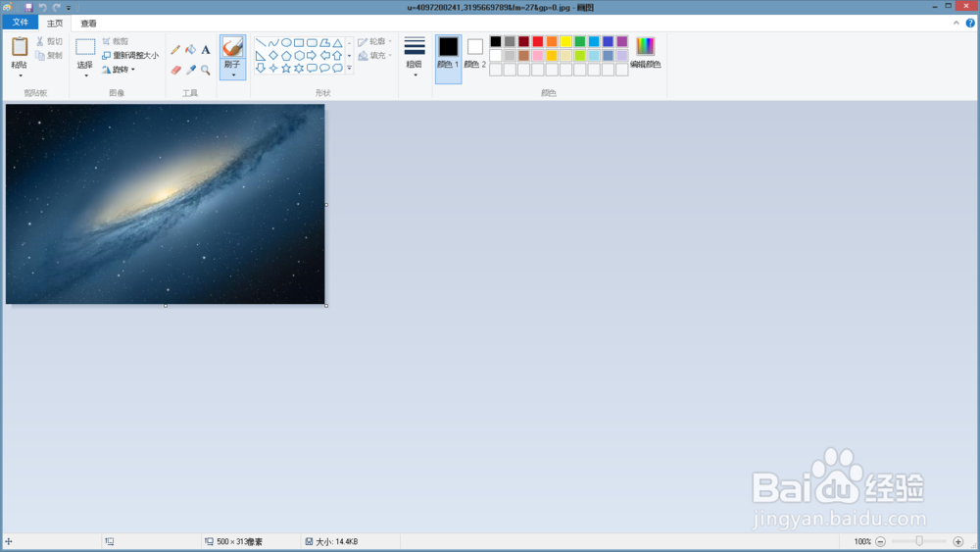Select the Fill with color bucket tool
This screenshot has height=552, width=980.
(191, 49)
